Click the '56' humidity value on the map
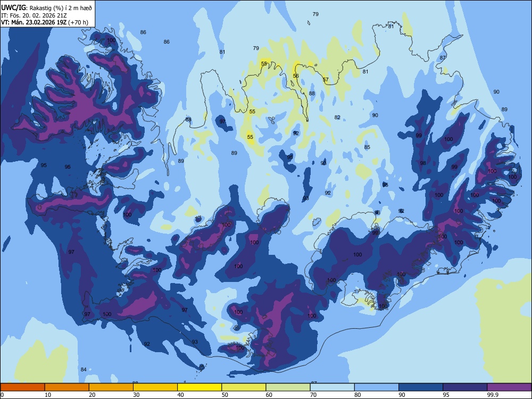Image resolution: width=532 pixels, height=399 pixels. point(296,76)
